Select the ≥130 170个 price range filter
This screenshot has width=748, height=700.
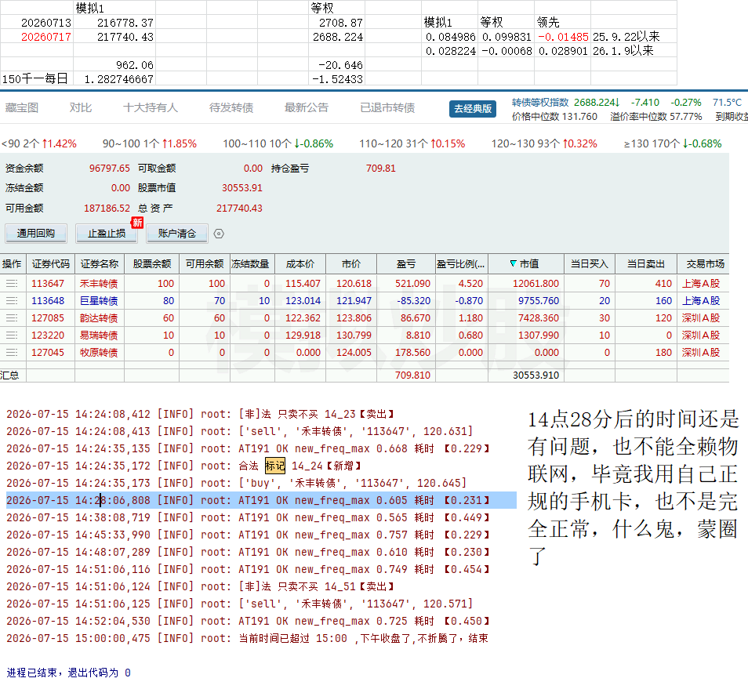[673, 143]
